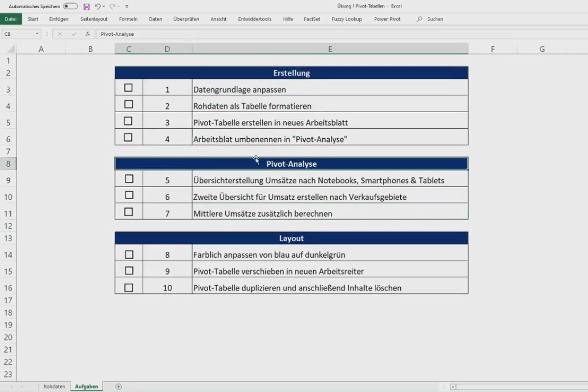Switch to the Rohdaten sheet tab
Image resolution: width=588 pixels, height=392 pixels.
[x=54, y=387]
